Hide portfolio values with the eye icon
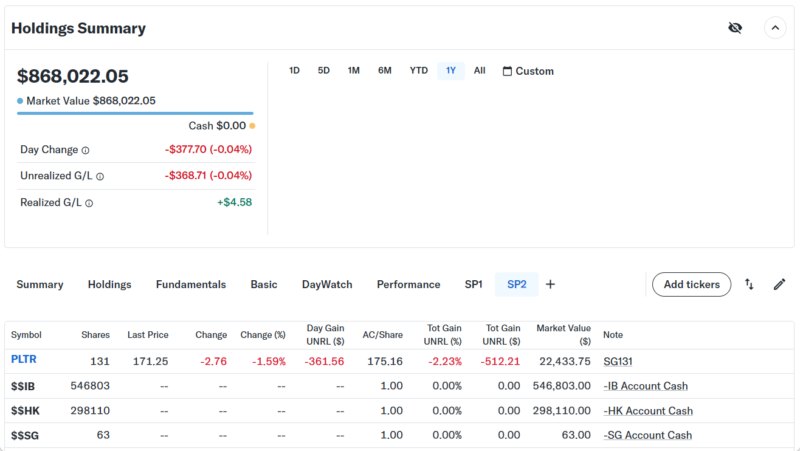Viewport: 800px width, 451px height. pos(735,28)
